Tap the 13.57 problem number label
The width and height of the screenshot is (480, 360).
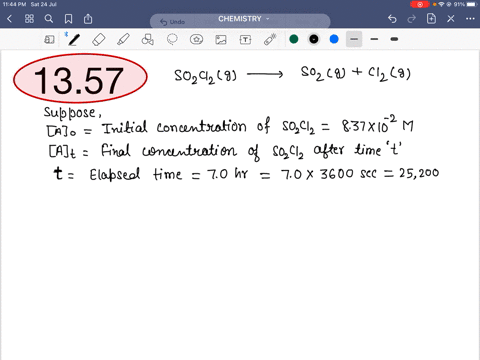point(80,79)
